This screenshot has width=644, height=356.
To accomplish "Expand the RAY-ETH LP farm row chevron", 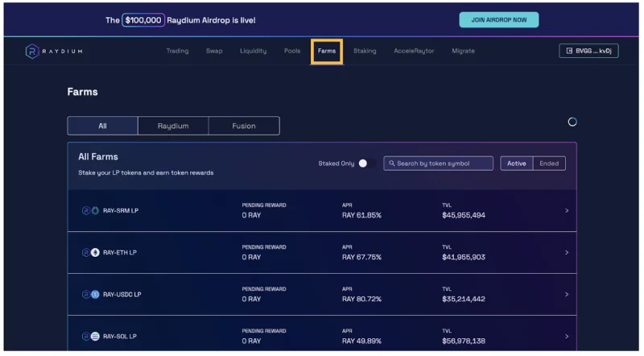I will (x=567, y=252).
